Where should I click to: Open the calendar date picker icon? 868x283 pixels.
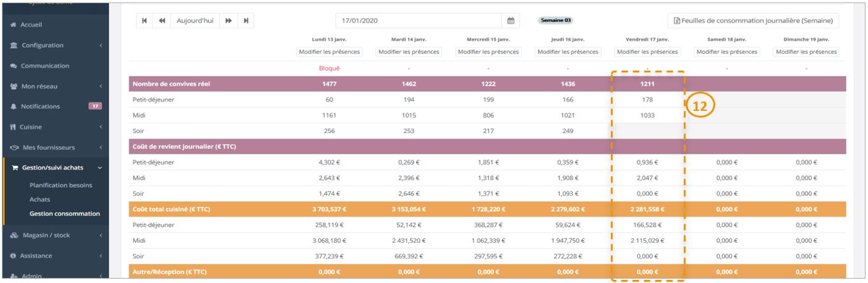point(511,20)
